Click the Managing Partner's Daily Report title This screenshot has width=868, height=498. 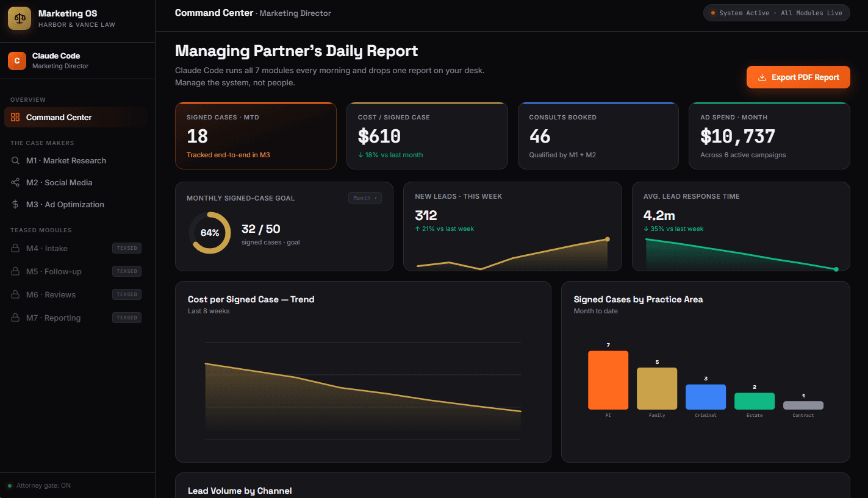[296, 51]
